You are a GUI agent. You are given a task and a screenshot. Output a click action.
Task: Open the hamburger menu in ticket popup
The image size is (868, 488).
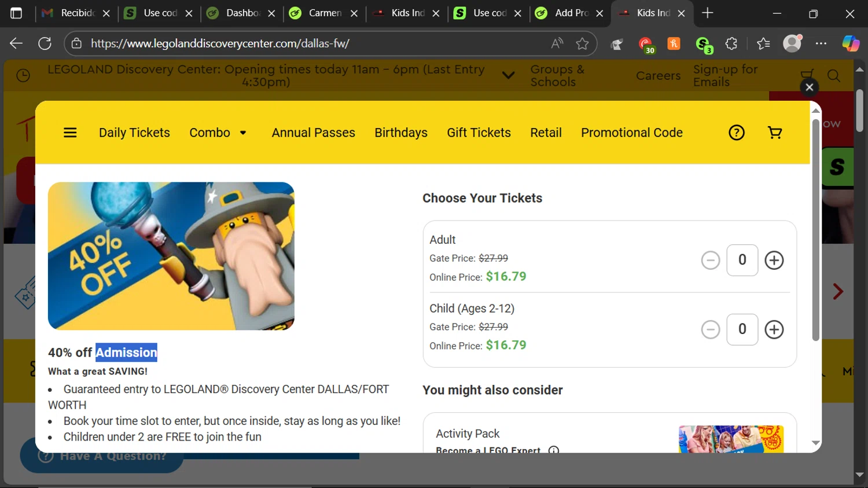click(x=70, y=133)
